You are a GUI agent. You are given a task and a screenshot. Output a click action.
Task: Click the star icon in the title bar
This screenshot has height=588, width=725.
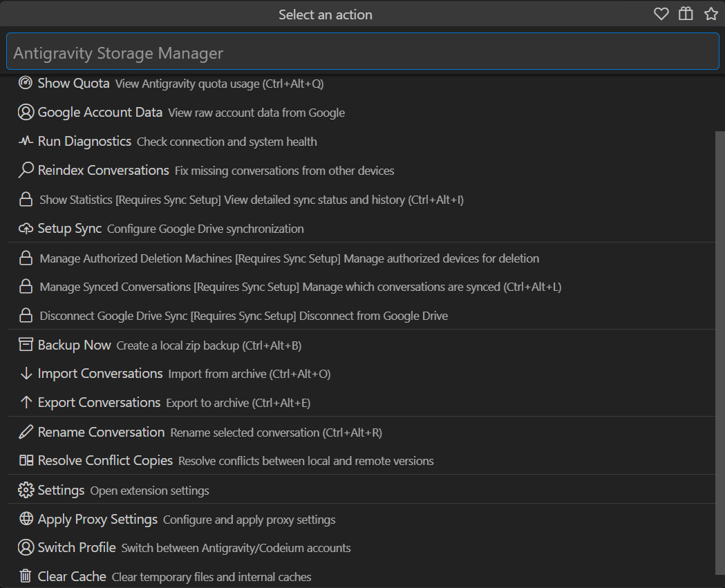(711, 14)
